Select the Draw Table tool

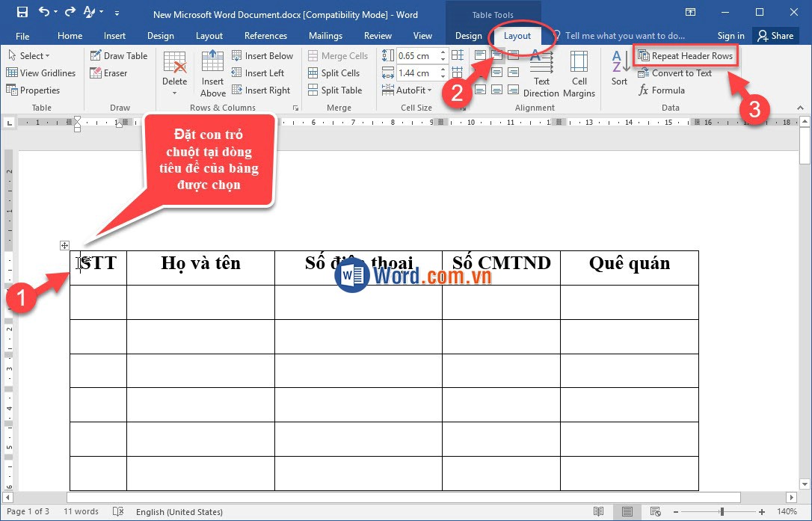click(x=119, y=55)
